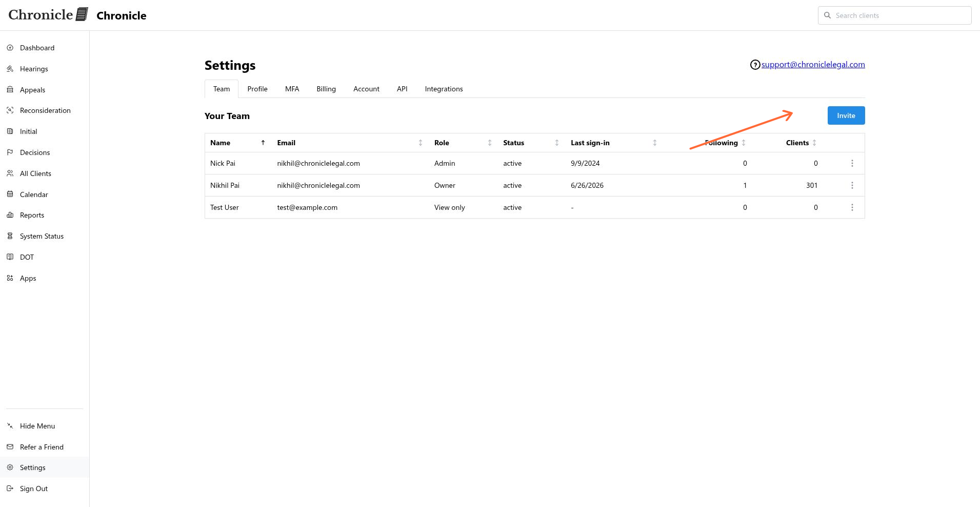Open row actions menu for Nick Pai

(852, 163)
